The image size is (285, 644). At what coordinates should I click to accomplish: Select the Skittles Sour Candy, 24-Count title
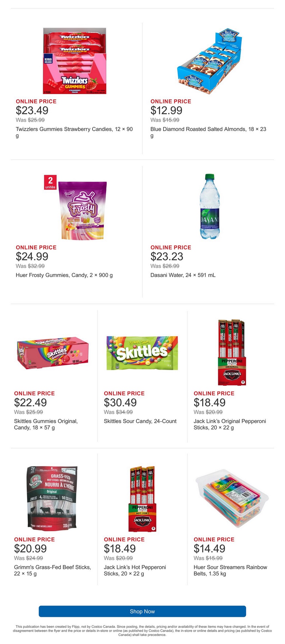pyautogui.click(x=140, y=421)
